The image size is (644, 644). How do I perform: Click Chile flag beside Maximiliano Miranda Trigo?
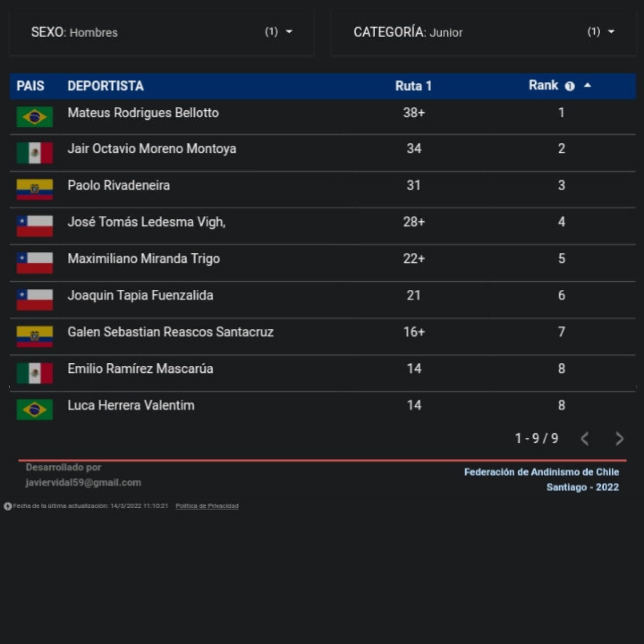(34, 263)
